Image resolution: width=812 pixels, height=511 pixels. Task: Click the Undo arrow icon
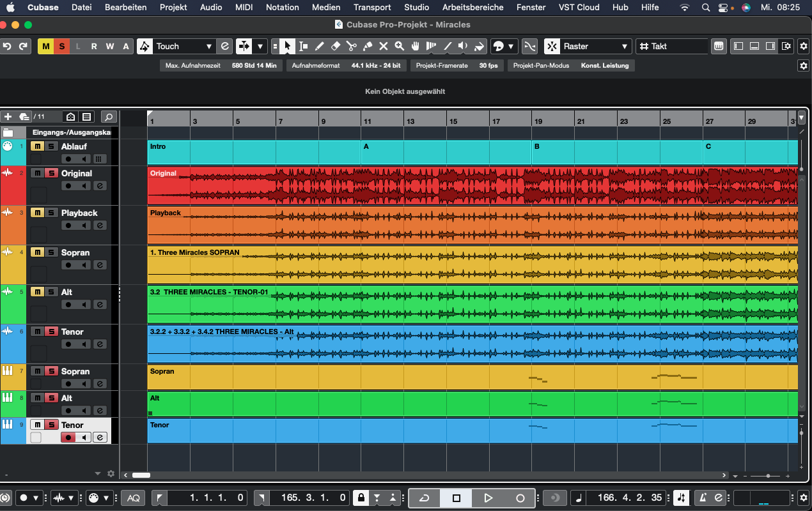tap(8, 46)
